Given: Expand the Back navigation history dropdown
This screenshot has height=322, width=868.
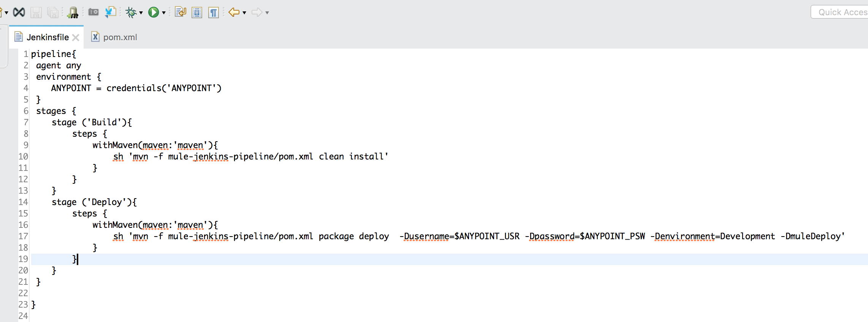Looking at the screenshot, I should point(244,13).
